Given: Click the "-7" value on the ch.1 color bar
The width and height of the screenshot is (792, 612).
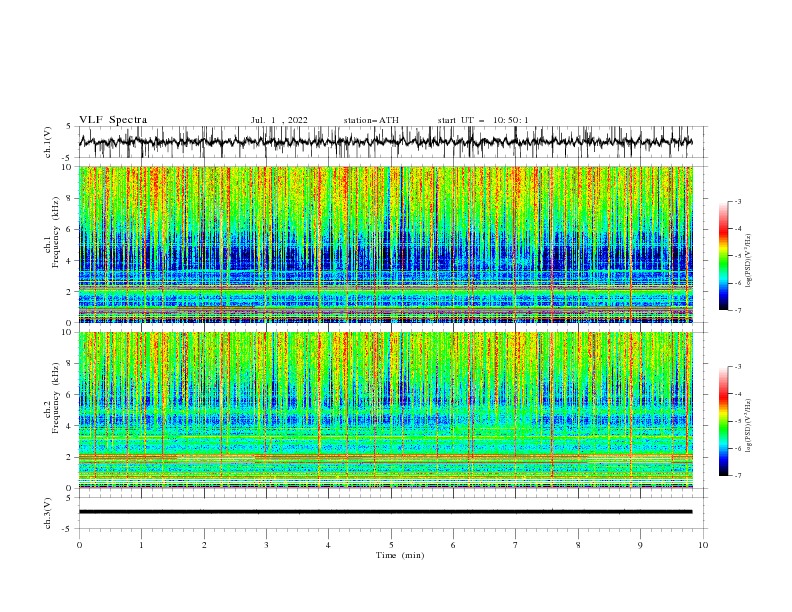Looking at the screenshot, I should [738, 310].
